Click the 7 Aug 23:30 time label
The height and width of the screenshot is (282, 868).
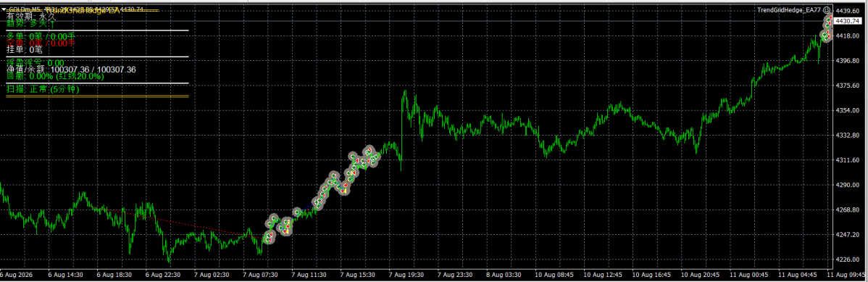(456, 275)
